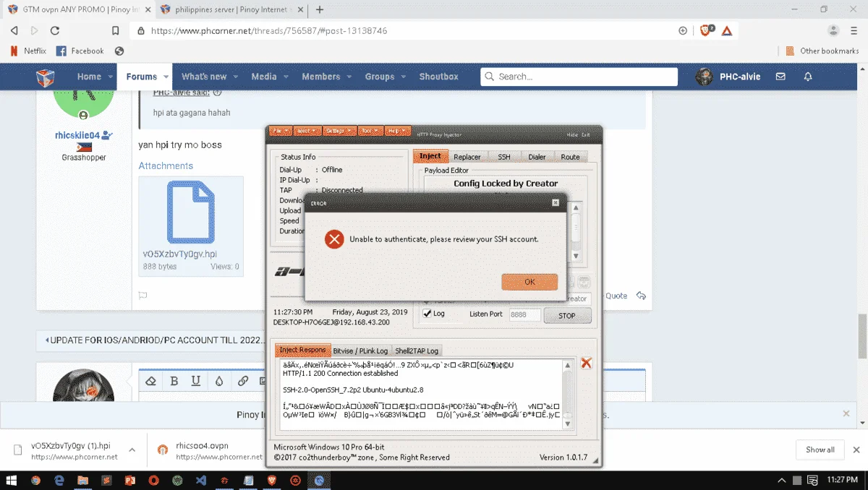Click the STOP button in the injector

point(567,316)
